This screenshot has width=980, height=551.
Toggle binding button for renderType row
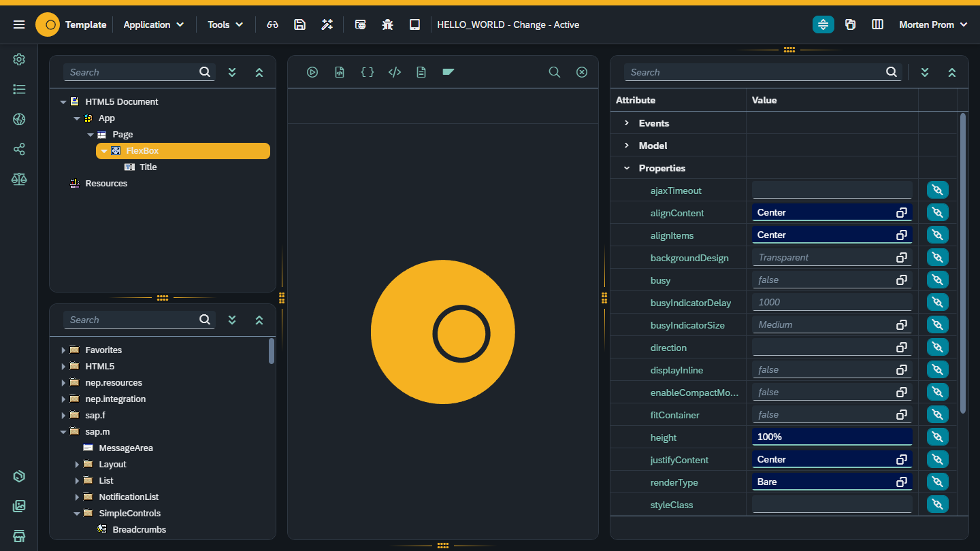[x=937, y=482]
